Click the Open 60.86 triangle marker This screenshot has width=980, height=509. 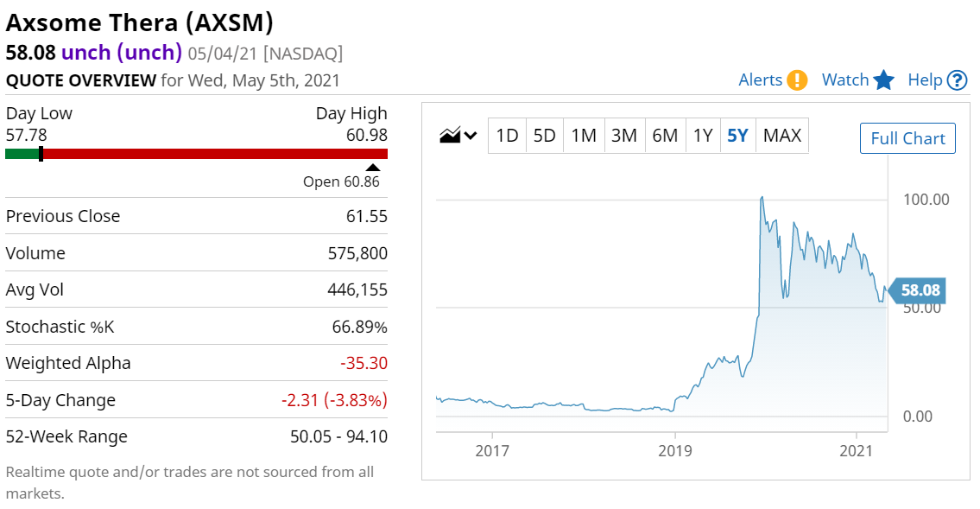coord(372,167)
